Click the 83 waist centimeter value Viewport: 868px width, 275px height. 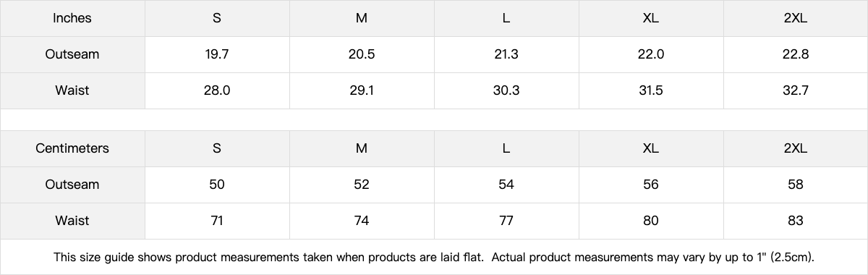pos(796,221)
